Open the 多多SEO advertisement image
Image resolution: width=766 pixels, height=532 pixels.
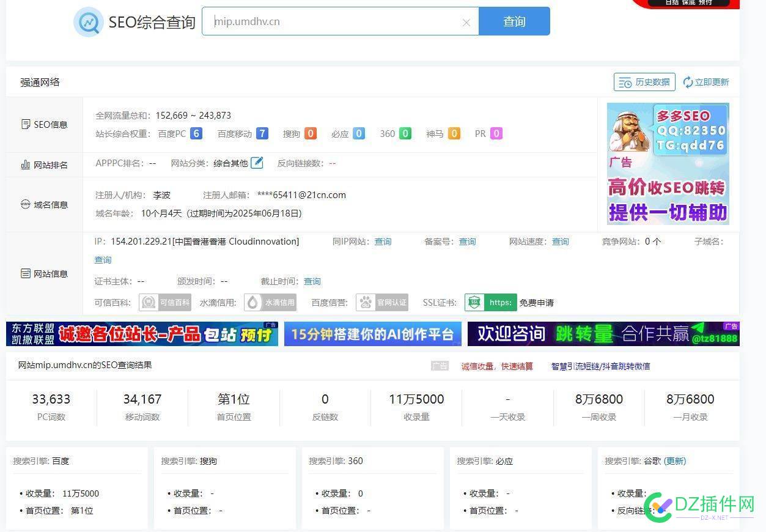coord(668,163)
